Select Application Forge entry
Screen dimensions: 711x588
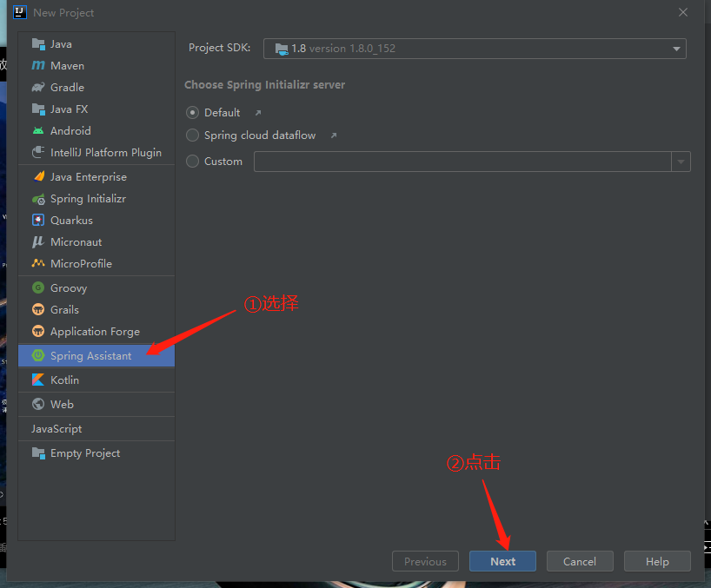click(x=96, y=332)
